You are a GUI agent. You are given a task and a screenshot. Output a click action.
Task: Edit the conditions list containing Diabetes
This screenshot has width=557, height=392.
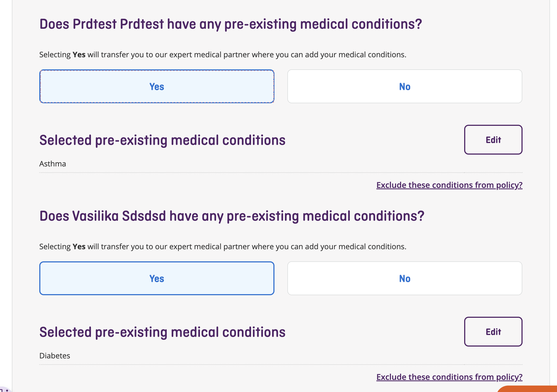pyautogui.click(x=493, y=332)
